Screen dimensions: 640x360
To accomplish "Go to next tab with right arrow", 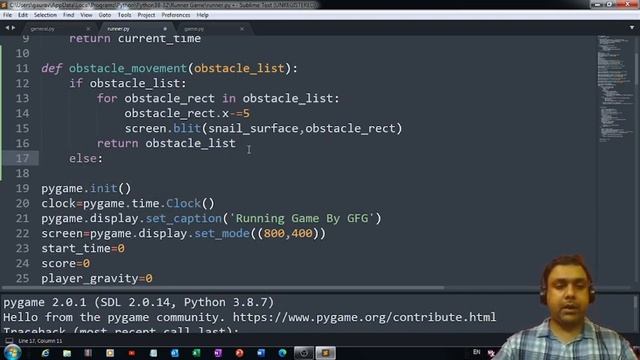I will pos(13,28).
